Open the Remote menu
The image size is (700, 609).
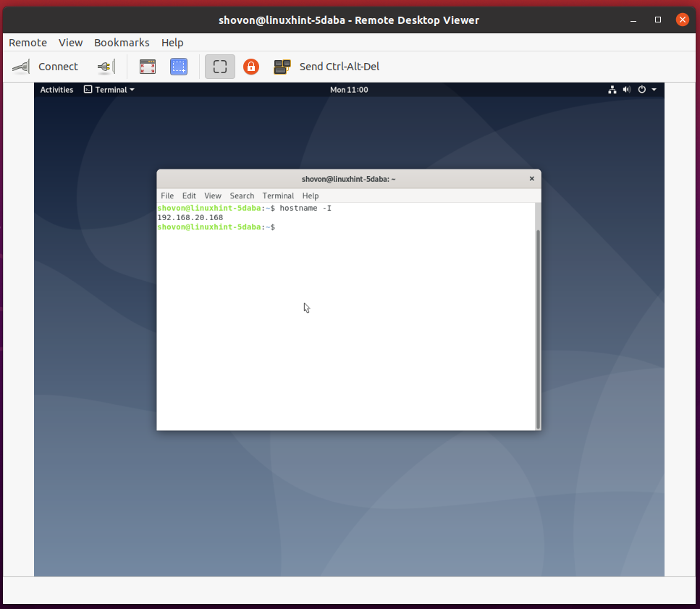(28, 43)
